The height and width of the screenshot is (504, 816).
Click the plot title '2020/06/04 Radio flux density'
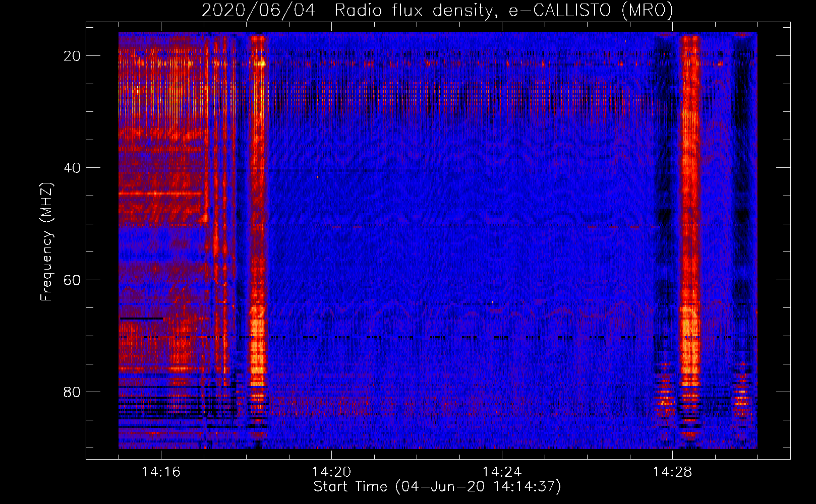(x=437, y=10)
